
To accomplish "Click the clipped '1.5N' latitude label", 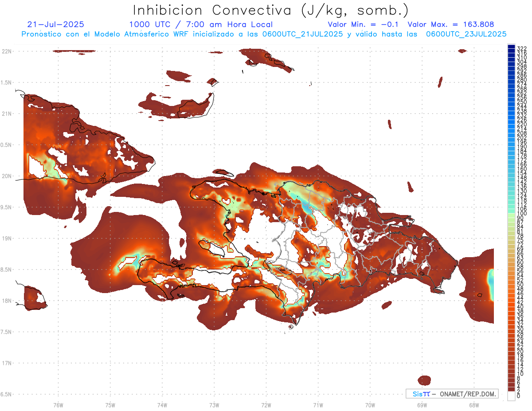I will pyautogui.click(x=6, y=82).
